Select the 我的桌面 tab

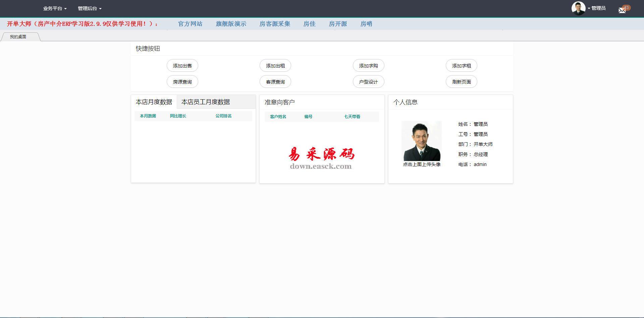(x=18, y=37)
